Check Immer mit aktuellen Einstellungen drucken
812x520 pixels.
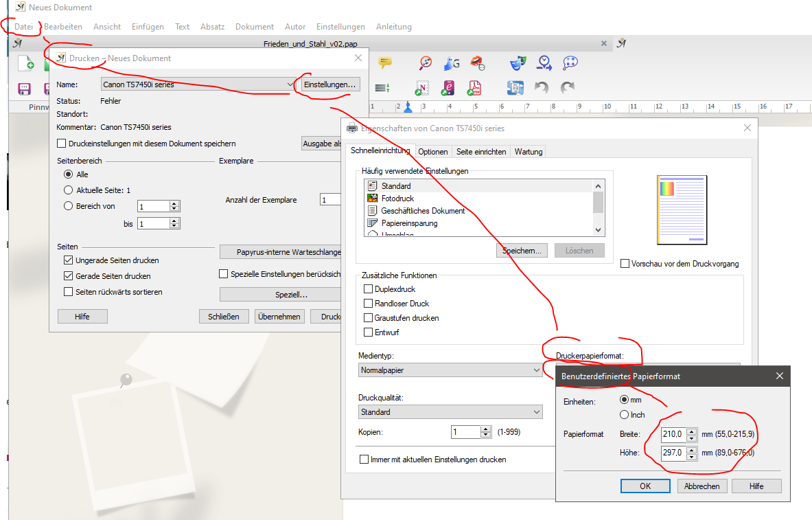364,460
